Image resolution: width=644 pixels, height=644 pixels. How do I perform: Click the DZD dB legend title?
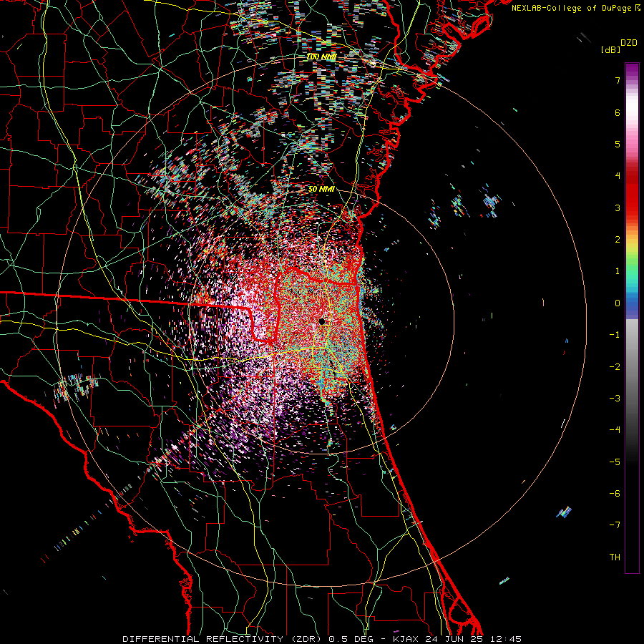coord(619,46)
